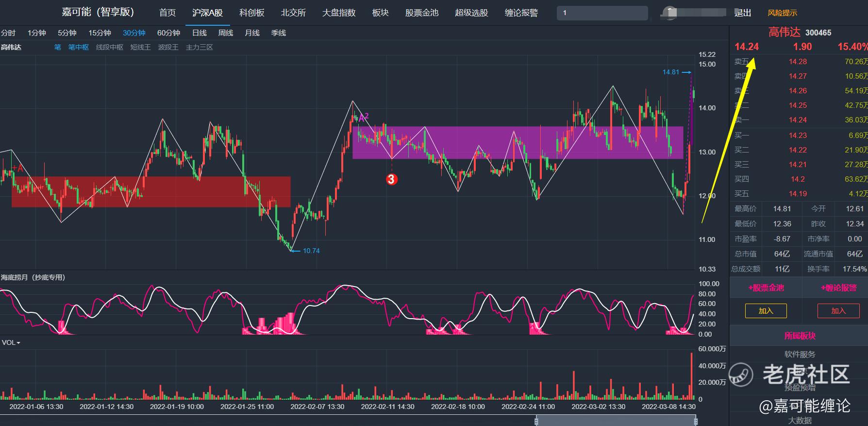Screen dimensions: 868x426
Task: Click the 最低价 value 12.36
Action: [782, 224]
